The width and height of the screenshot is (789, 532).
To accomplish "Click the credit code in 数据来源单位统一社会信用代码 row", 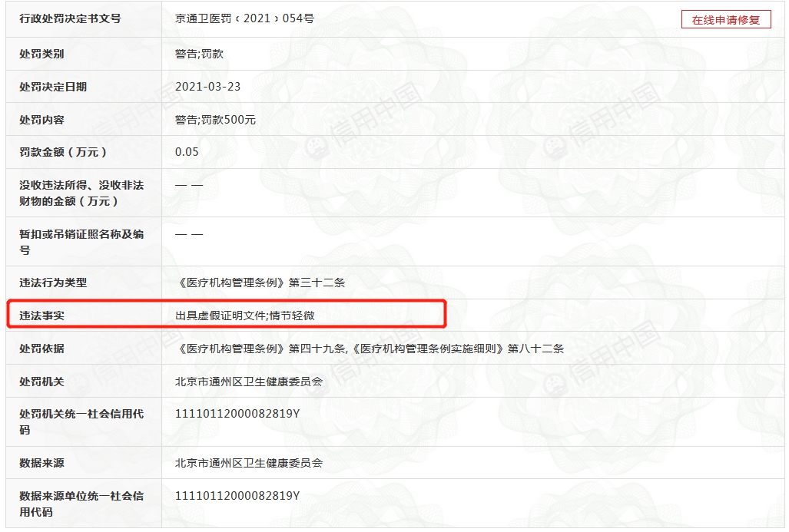I will [237, 496].
